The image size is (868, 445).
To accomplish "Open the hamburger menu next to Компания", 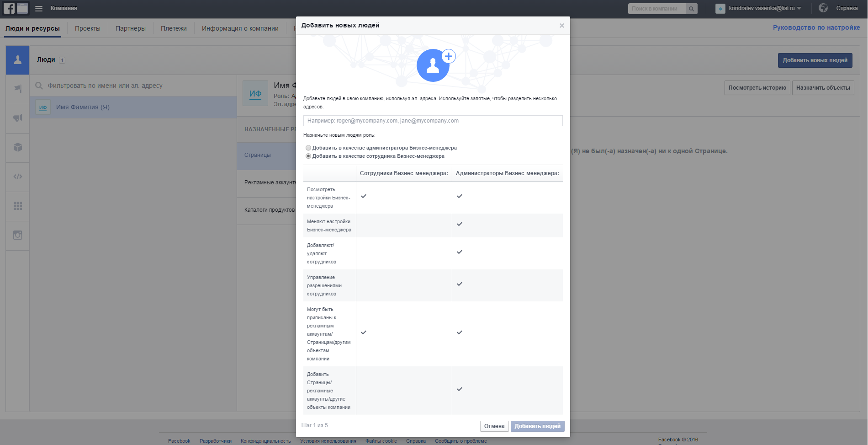I will (x=39, y=8).
